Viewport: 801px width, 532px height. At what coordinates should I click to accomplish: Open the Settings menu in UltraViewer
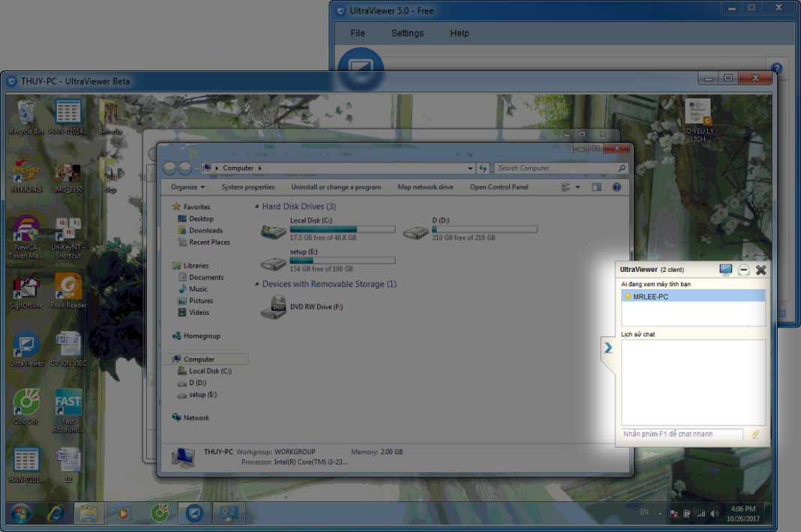coord(407,33)
